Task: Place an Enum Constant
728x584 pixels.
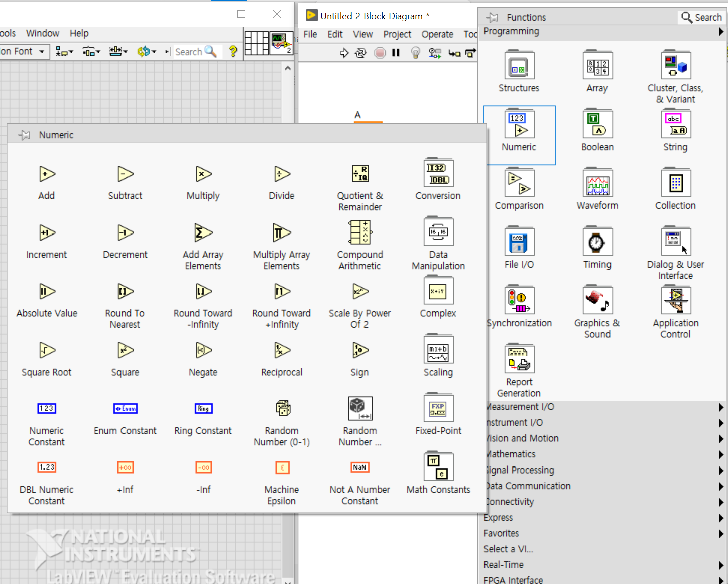Action: [126, 409]
